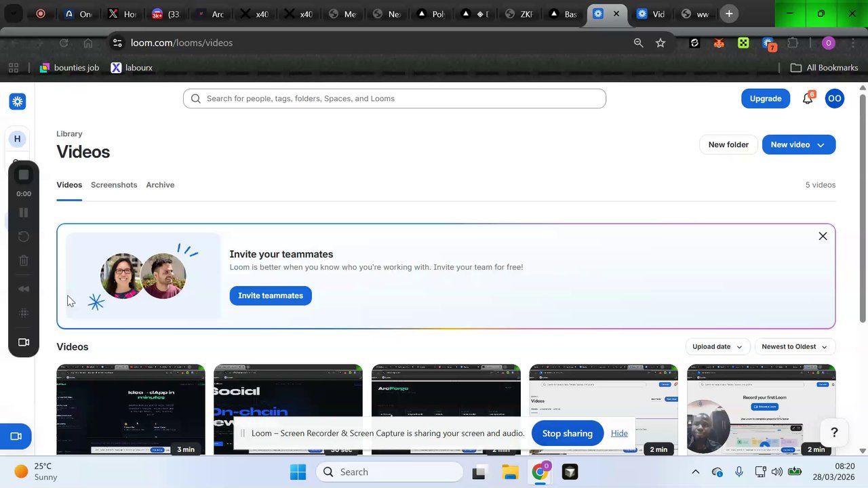The width and height of the screenshot is (868, 488).
Task: Open the Upload date filter dropdown
Action: pyautogui.click(x=717, y=347)
